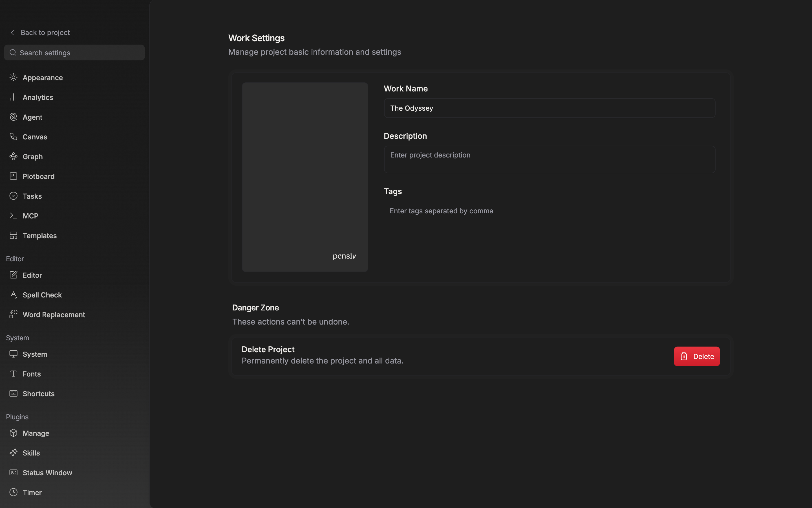Click the System monitor icon
The image size is (812, 508).
coord(14,354)
